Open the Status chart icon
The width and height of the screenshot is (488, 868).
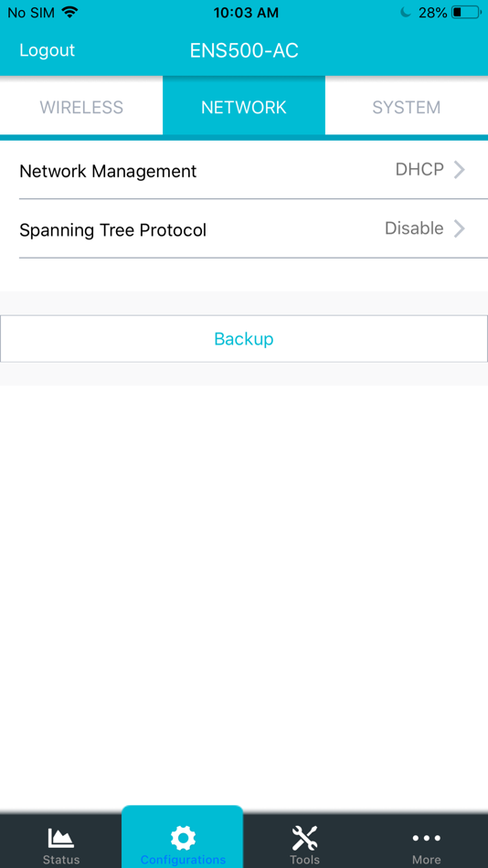click(61, 838)
